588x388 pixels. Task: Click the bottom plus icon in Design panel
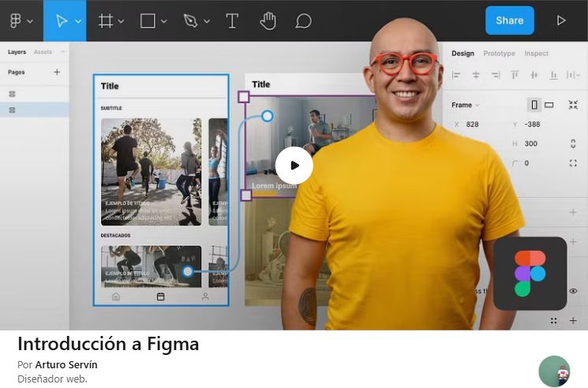point(573,321)
